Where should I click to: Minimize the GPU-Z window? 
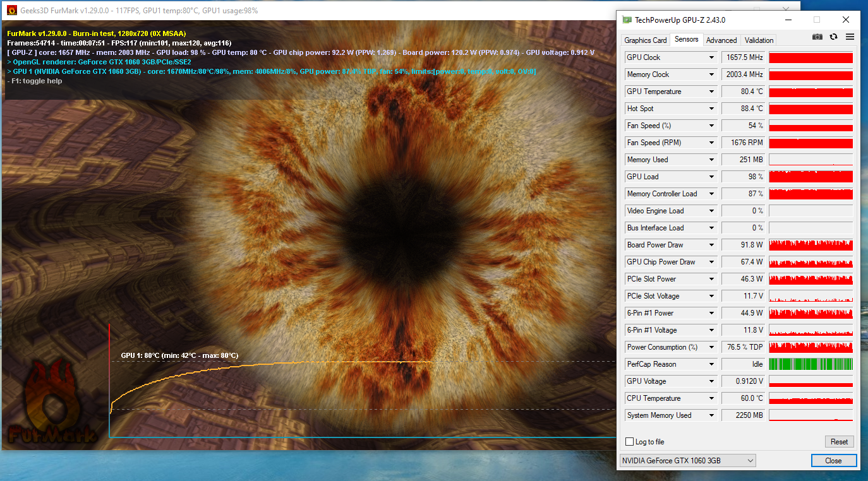click(788, 20)
